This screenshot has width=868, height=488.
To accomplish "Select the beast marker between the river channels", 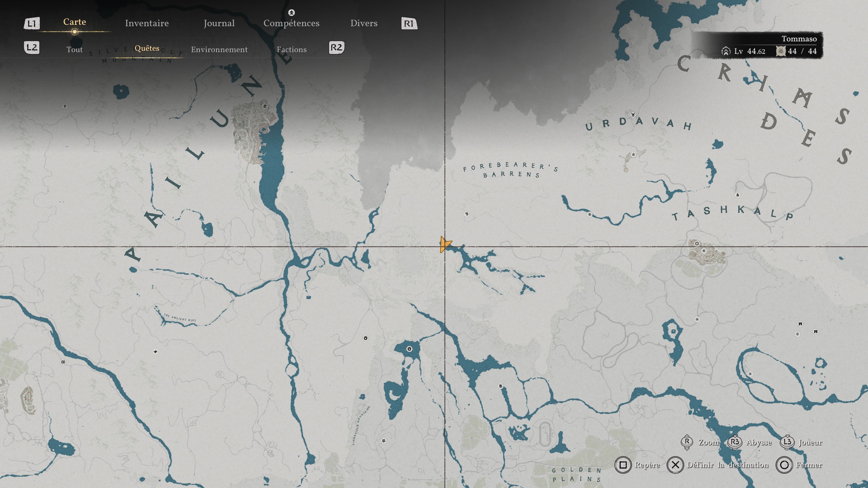I will click(x=501, y=386).
